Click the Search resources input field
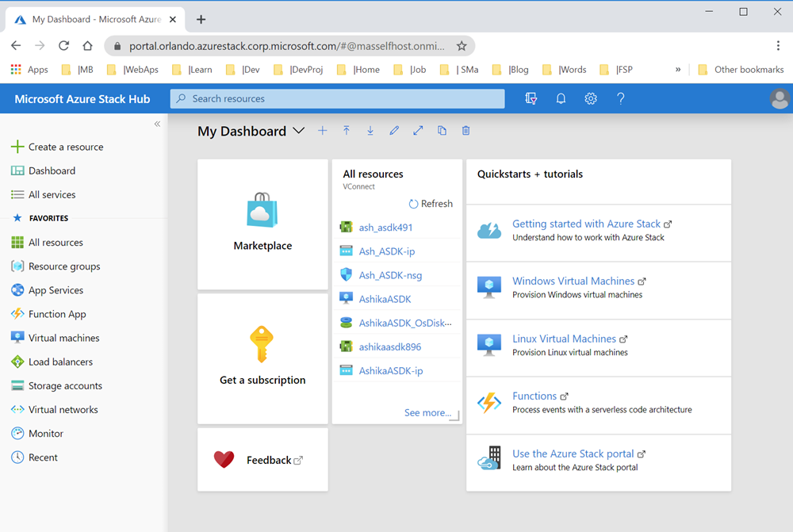Screen dimensions: 793x532 (337, 98)
